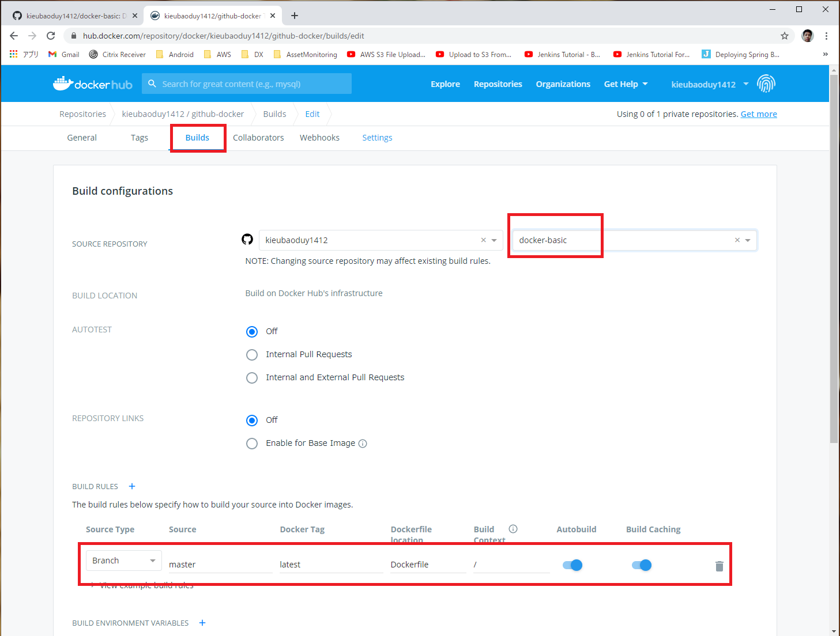Bookmark this page with the star icon
The width and height of the screenshot is (840, 636).
[x=785, y=36]
